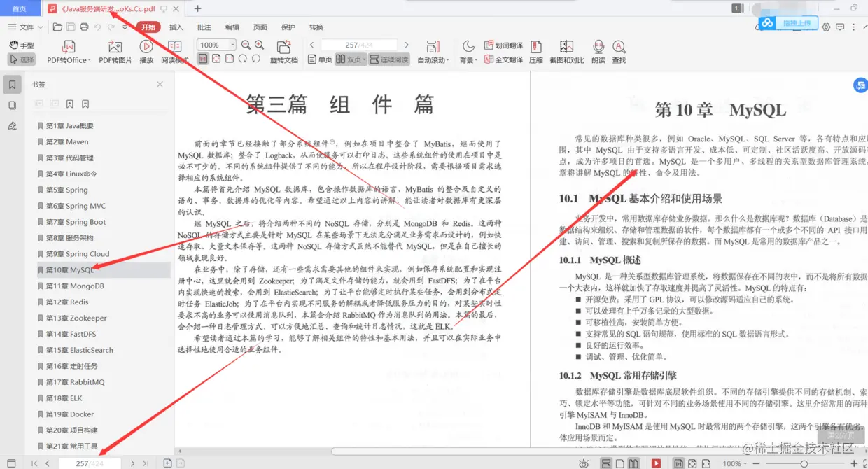Switch to the 首页 home tab

[20, 8]
